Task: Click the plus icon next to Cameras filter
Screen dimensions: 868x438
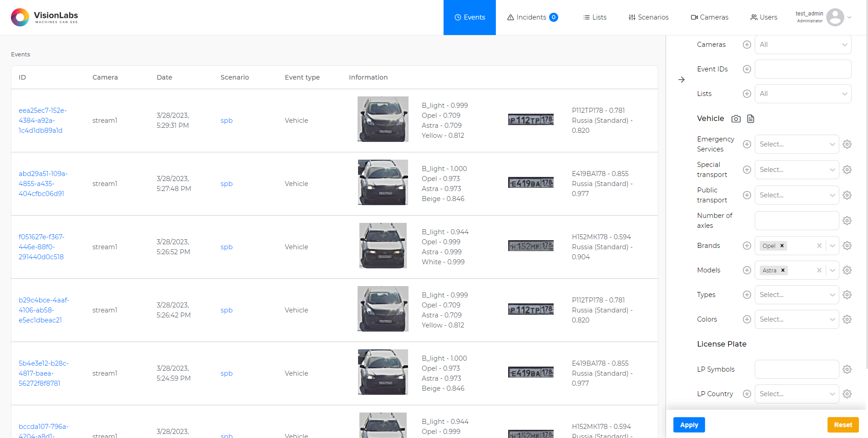Action: coord(747,45)
